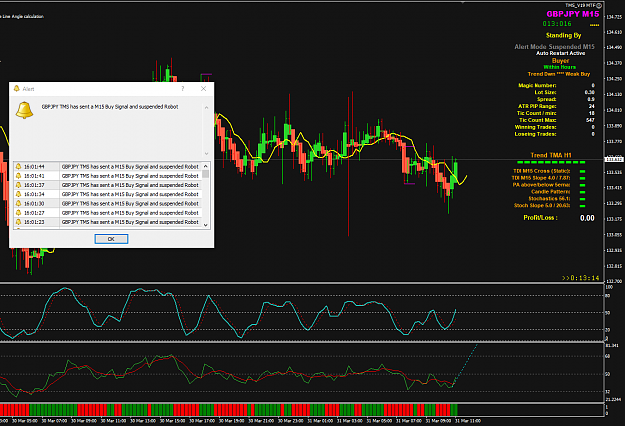Click the top Buy Signal message text in the Alert dialog
625x426 pixels.
pos(110,107)
